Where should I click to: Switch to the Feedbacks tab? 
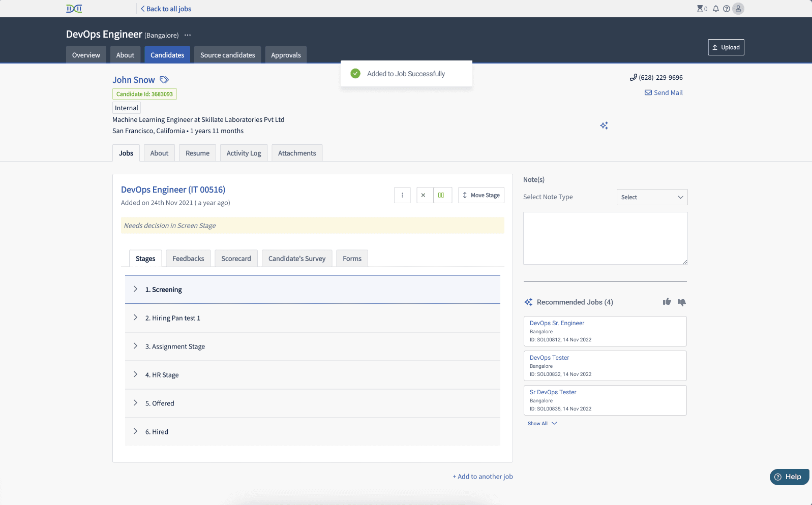click(x=188, y=259)
